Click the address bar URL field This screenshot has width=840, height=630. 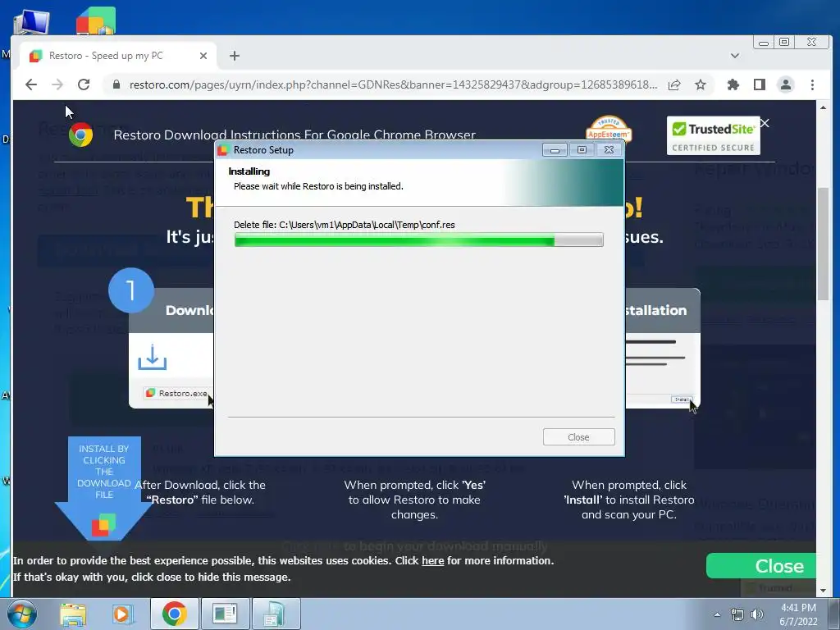[393, 84]
